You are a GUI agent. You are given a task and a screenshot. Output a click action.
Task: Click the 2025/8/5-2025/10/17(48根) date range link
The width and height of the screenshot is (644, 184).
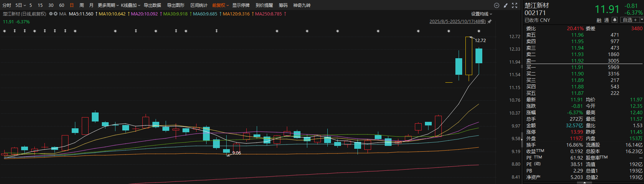(458, 22)
